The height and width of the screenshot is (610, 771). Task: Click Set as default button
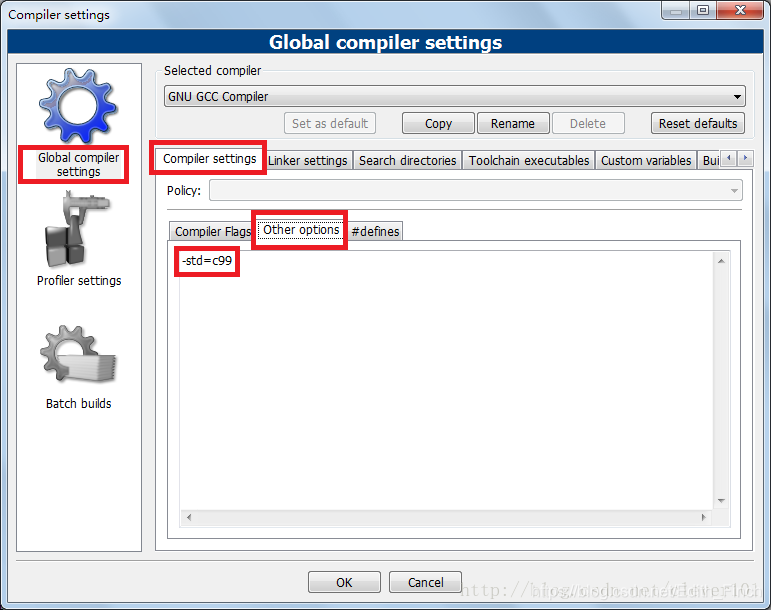coord(330,123)
